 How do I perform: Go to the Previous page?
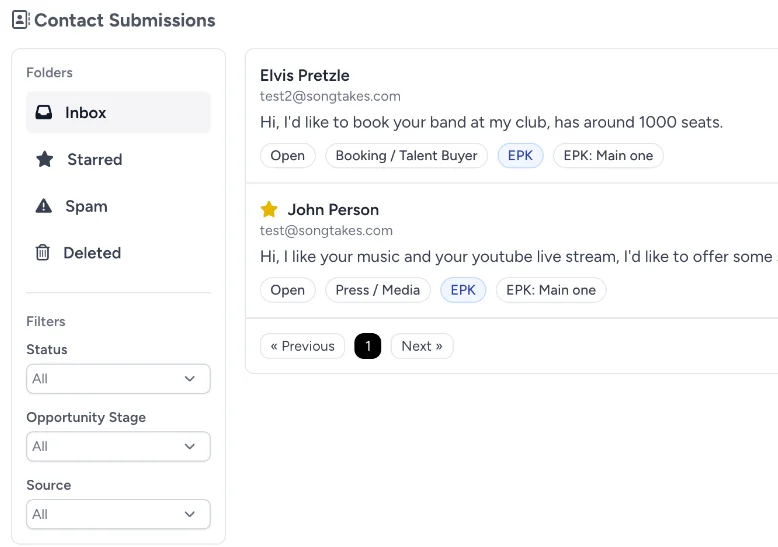pyautogui.click(x=302, y=347)
